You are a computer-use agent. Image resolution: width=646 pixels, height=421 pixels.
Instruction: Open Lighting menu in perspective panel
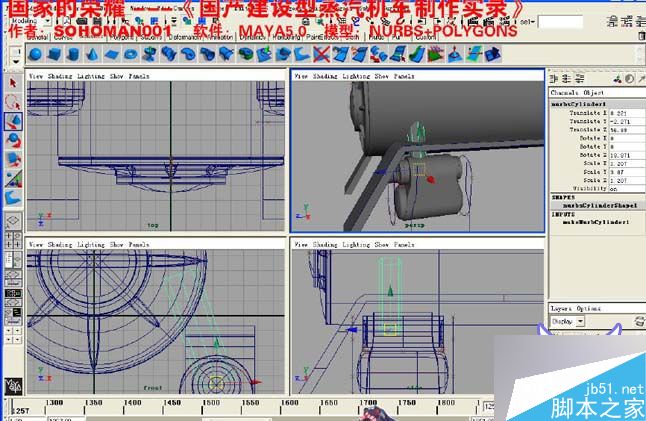356,76
